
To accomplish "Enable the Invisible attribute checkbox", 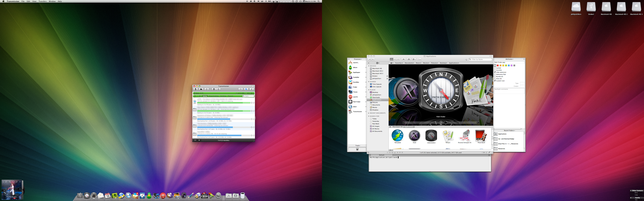I will [x=495, y=70].
